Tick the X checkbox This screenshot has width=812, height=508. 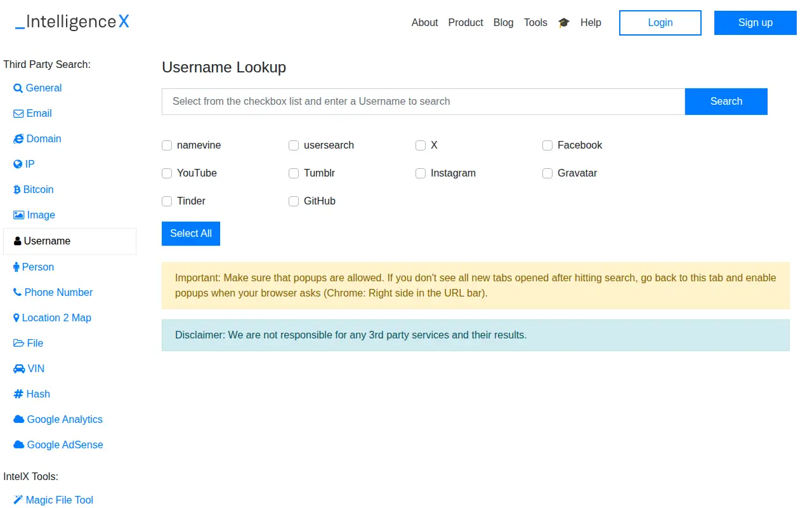(x=421, y=145)
